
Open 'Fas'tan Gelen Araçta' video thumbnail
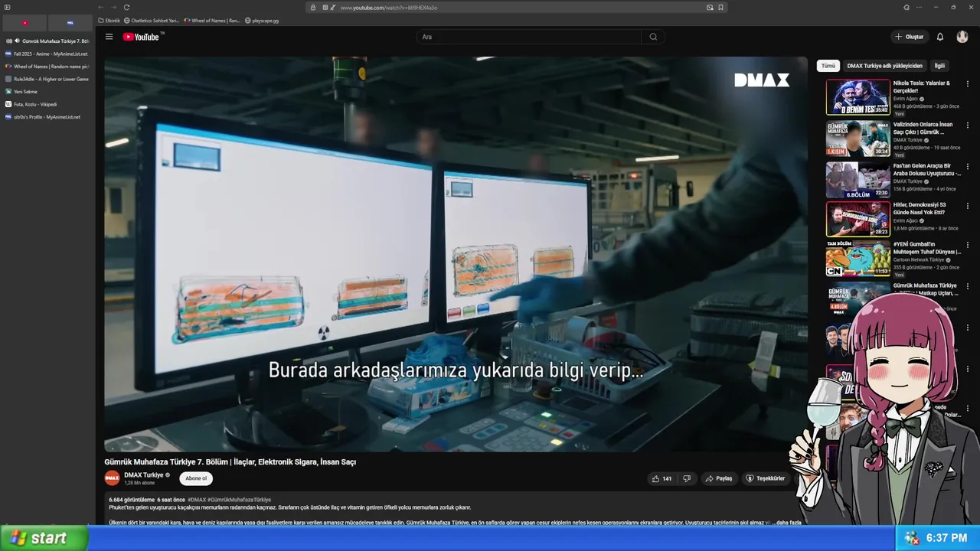pyautogui.click(x=857, y=180)
